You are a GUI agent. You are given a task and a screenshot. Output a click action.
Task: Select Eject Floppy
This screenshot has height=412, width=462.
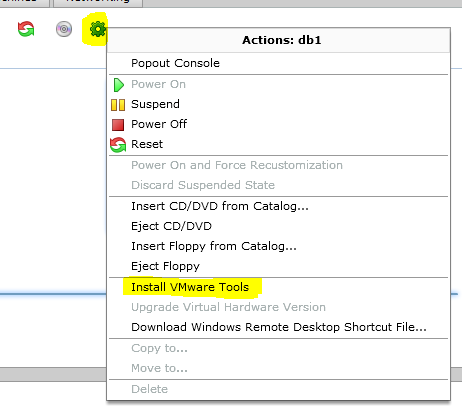click(165, 266)
